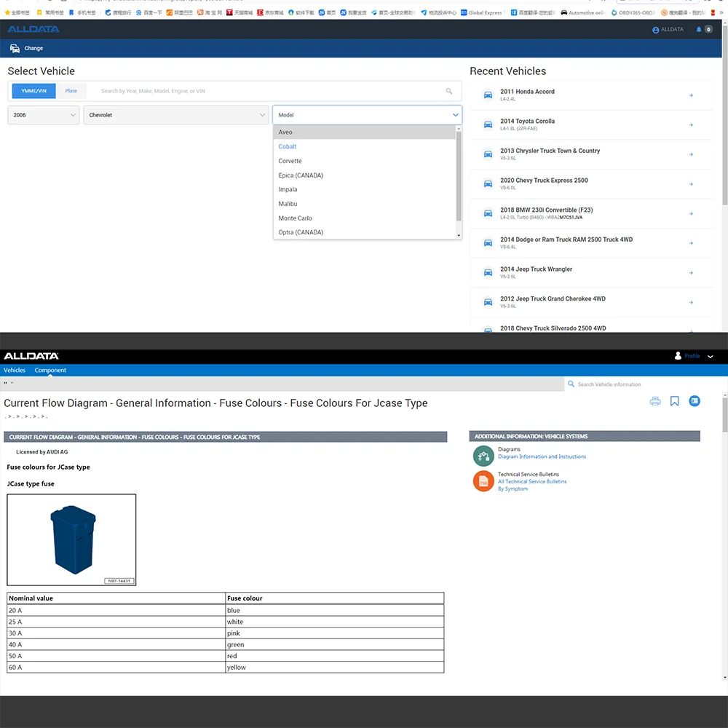Click car icon beside 2014 Dodge RAM 2500
The image size is (728, 728).
click(488, 243)
